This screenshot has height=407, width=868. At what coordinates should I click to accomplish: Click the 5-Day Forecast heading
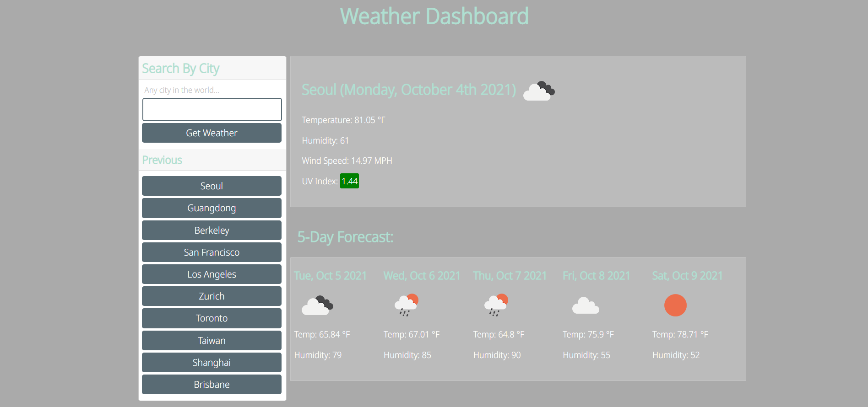click(x=345, y=237)
